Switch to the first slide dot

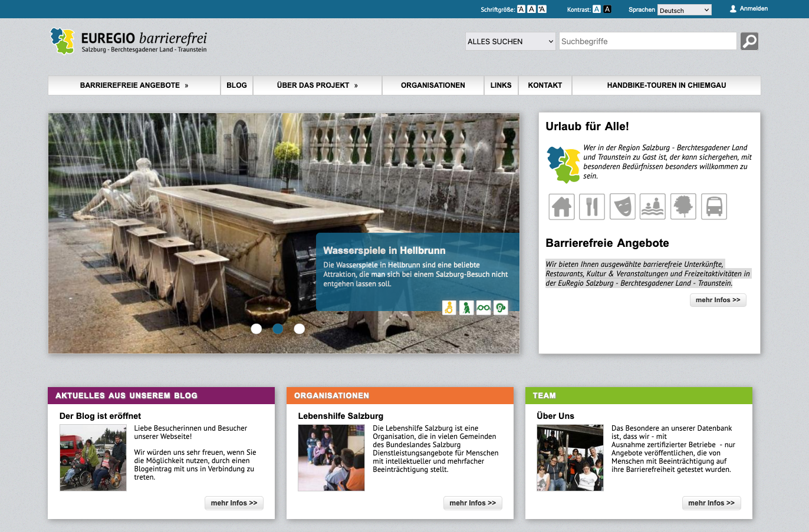coord(256,329)
